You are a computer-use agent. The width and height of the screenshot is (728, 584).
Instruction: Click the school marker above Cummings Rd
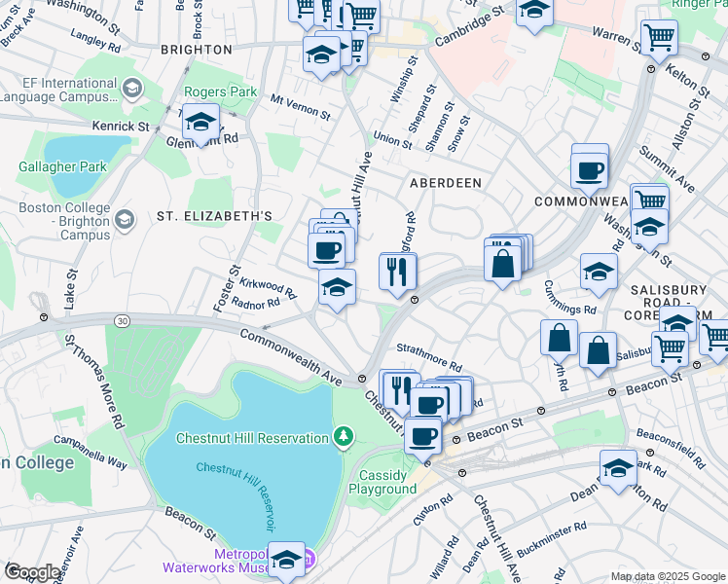click(x=599, y=273)
